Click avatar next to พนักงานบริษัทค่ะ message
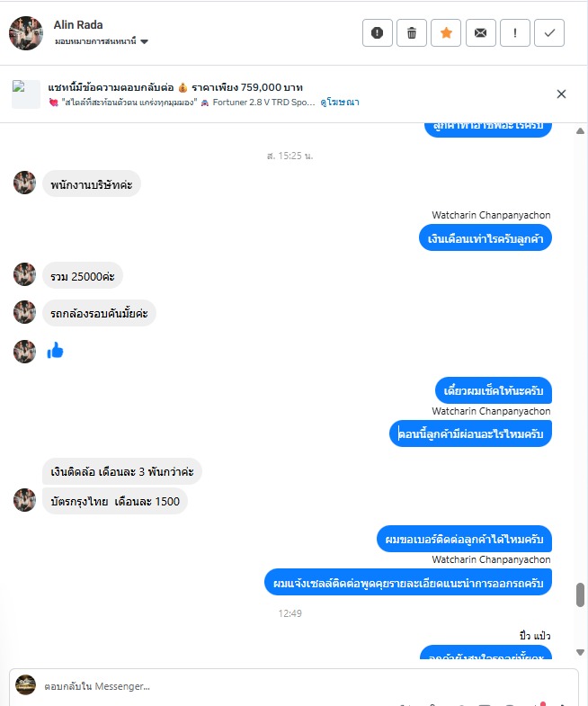 click(25, 183)
